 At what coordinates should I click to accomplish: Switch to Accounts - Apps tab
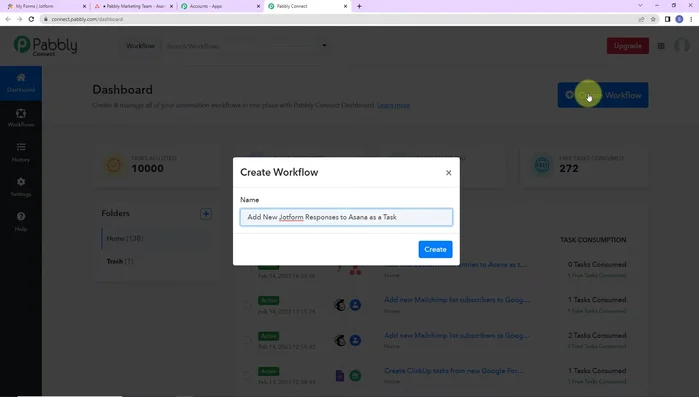[x=221, y=6]
